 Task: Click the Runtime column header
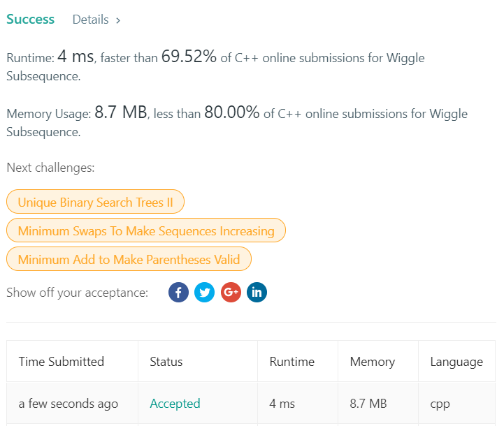pyautogui.click(x=291, y=362)
